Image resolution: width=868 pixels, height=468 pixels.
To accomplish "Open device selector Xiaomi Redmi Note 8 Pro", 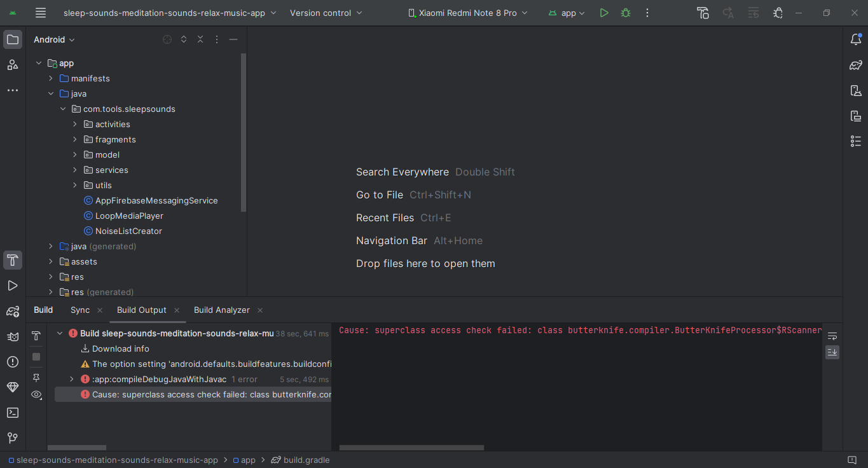I will pos(467,13).
